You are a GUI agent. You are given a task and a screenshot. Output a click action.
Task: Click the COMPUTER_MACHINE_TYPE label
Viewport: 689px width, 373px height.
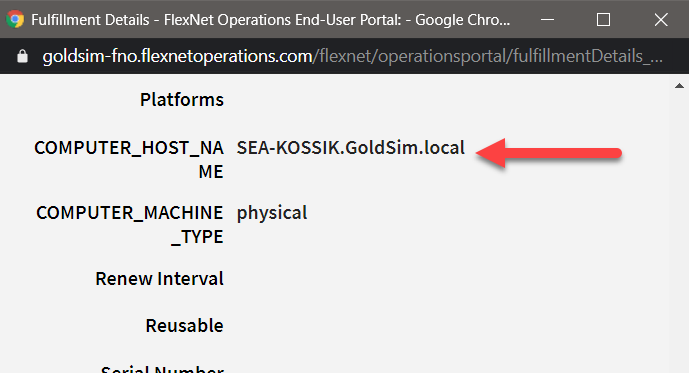(x=130, y=225)
